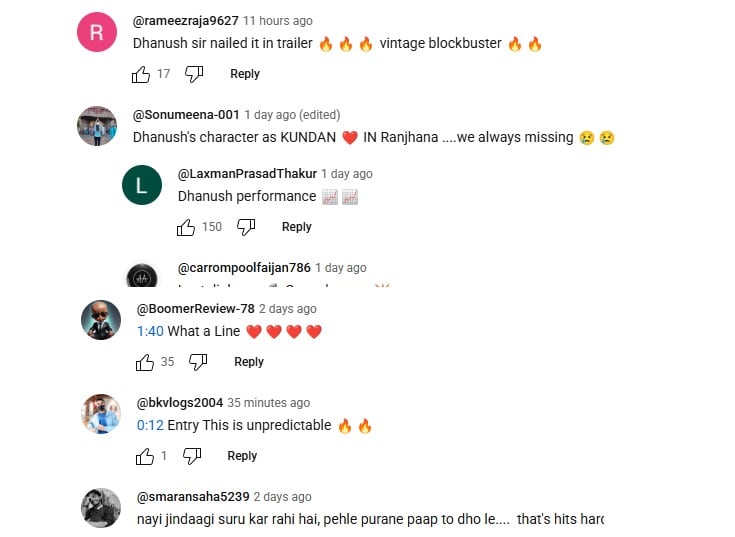
Task: Click the pink R avatar of rameezraja9627
Action: [x=97, y=32]
